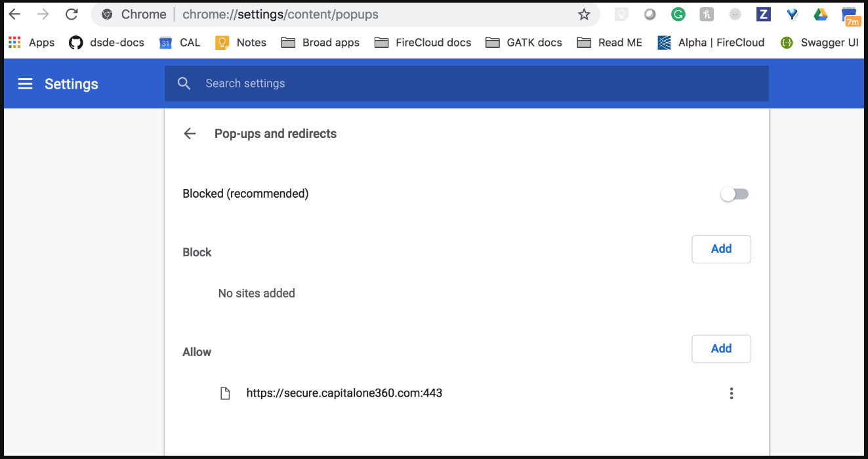Image resolution: width=868 pixels, height=459 pixels.
Task: Click the Allow section label
Action: click(197, 352)
